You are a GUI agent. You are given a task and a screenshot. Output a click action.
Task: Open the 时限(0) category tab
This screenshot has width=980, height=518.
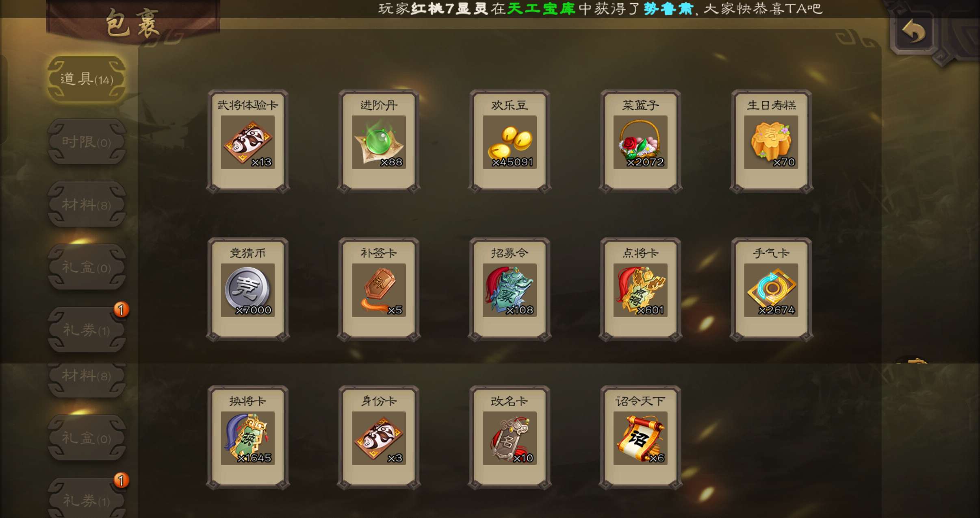pos(87,142)
